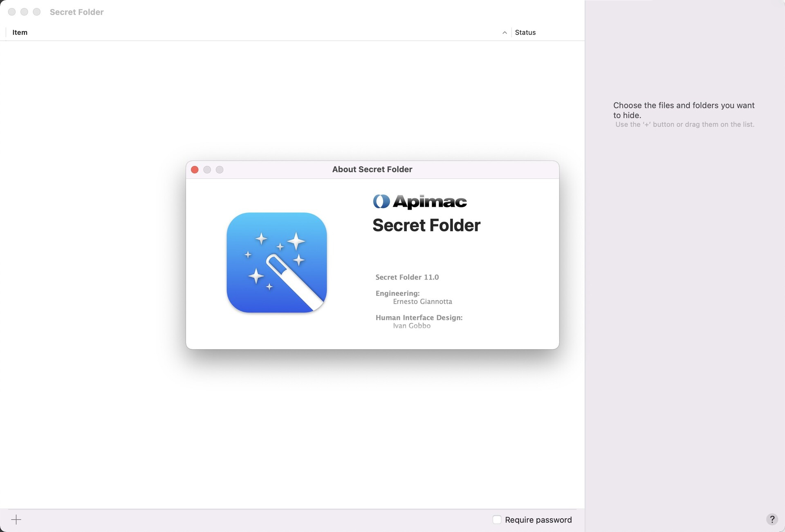785x532 pixels.
Task: Click the Secret Folder 11.0 version text
Action: [407, 277]
